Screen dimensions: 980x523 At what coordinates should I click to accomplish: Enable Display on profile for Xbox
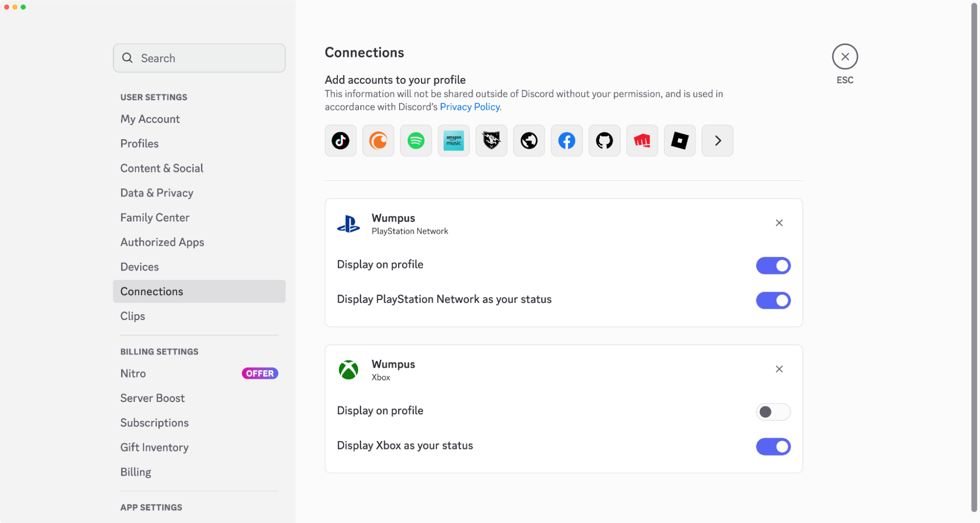tap(773, 412)
